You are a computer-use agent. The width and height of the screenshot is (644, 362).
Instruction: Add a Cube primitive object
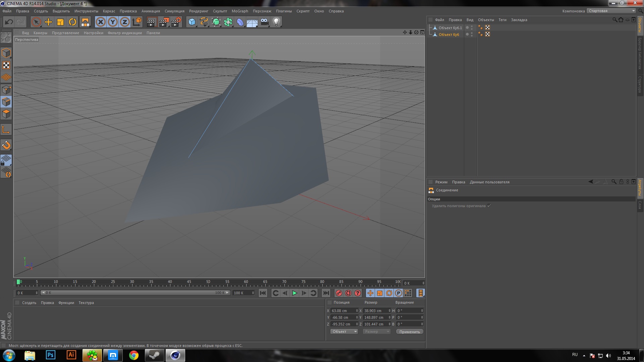pyautogui.click(x=192, y=22)
